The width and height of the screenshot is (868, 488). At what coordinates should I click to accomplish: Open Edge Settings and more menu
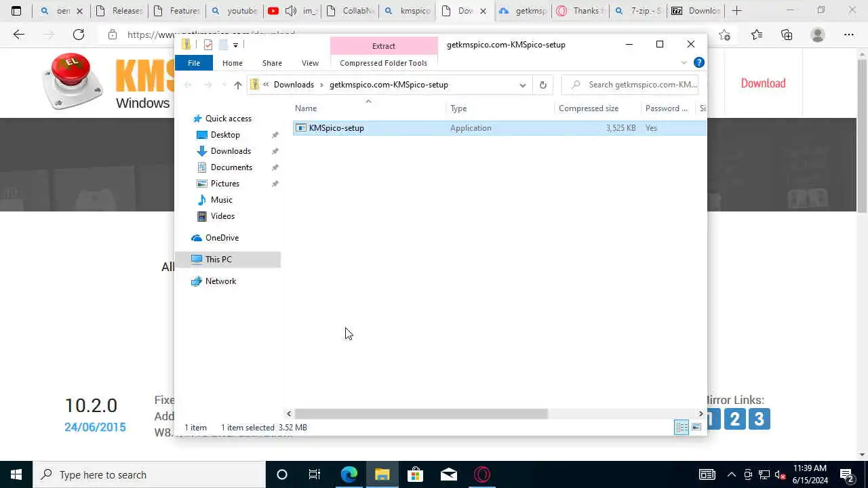click(x=849, y=35)
